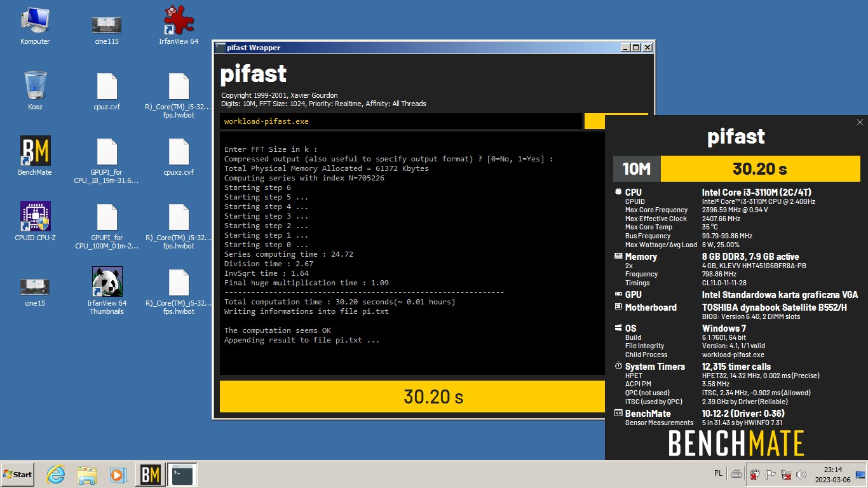The height and width of the screenshot is (488, 868).
Task: Click the 30.20 s score in result panel
Action: click(760, 168)
